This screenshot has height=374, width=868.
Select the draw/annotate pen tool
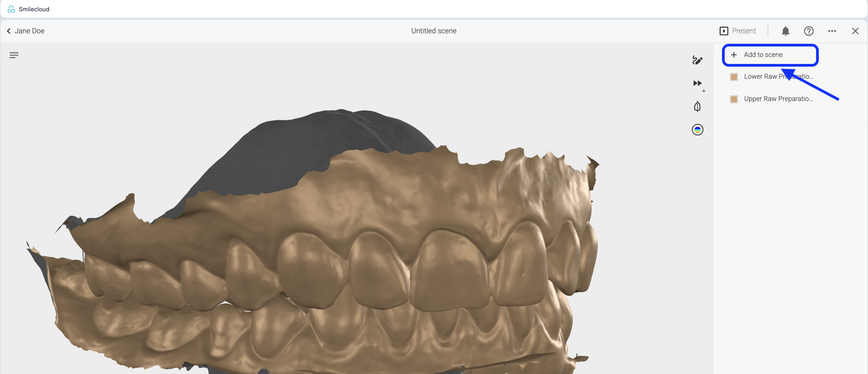(697, 60)
